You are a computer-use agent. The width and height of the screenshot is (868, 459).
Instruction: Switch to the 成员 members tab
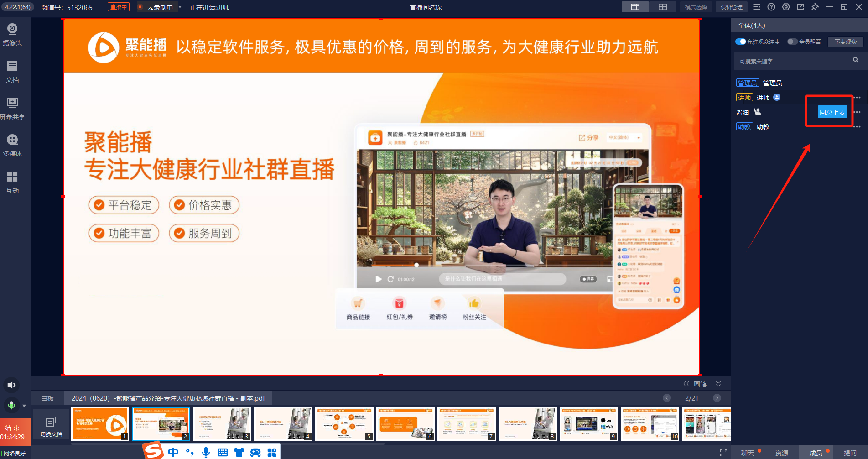pos(816,453)
